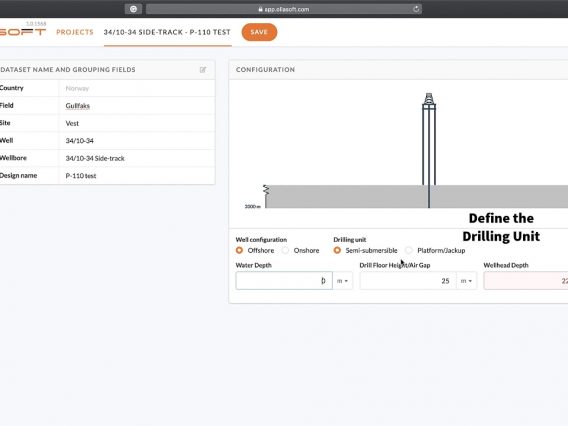The image size is (568, 426).
Task: Select the Onshore well configuration
Action: tap(285, 250)
